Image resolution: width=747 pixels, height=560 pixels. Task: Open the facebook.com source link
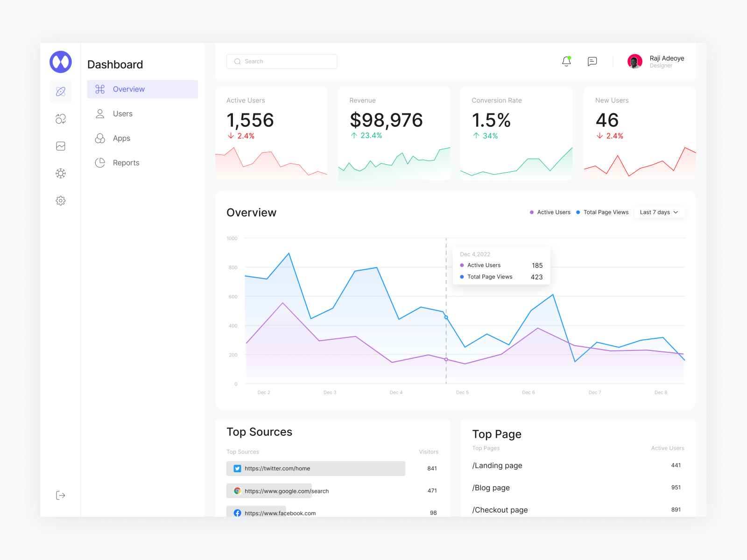point(280,513)
